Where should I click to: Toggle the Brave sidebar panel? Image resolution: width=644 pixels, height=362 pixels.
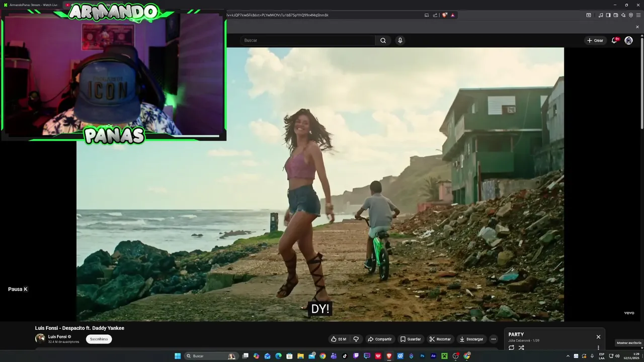pyautogui.click(x=608, y=15)
